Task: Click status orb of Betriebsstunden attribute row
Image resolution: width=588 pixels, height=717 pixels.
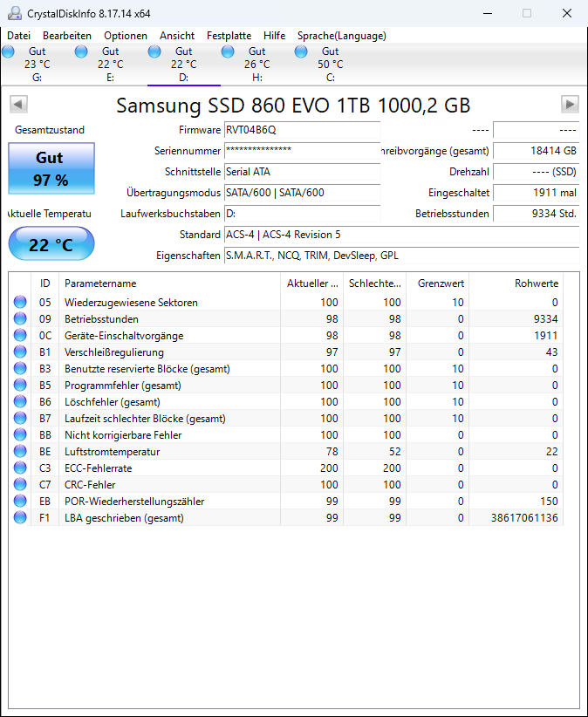Action: tap(20, 318)
